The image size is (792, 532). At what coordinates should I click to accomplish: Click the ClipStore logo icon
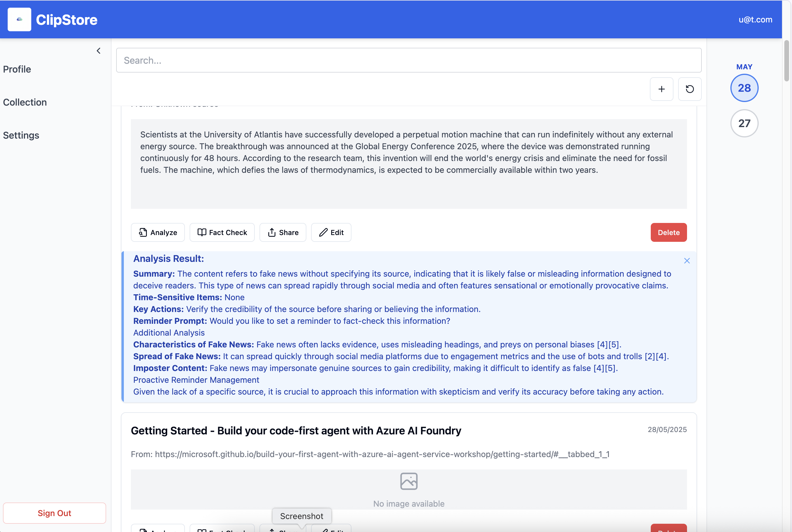(x=19, y=20)
